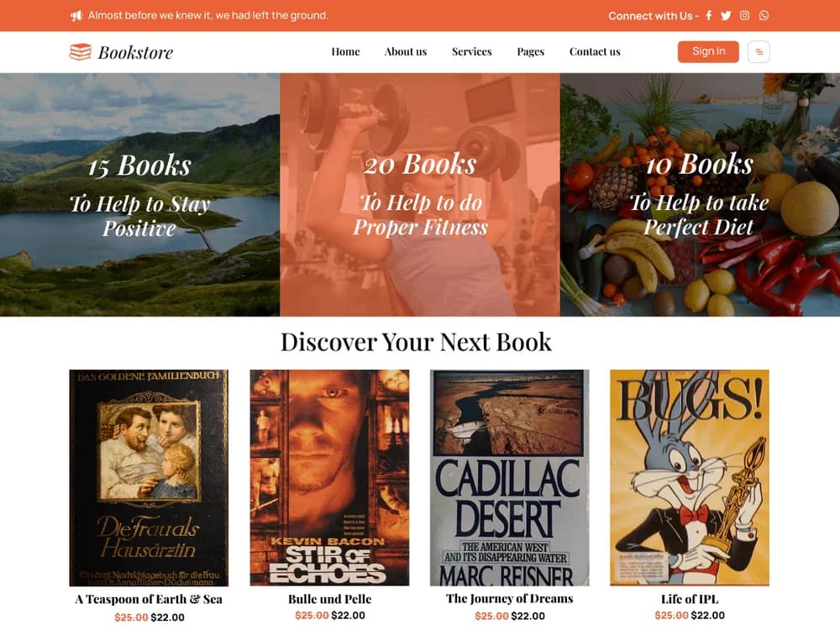Viewport: 840px width, 630px height.
Task: Open the About us menu item
Action: pos(406,52)
